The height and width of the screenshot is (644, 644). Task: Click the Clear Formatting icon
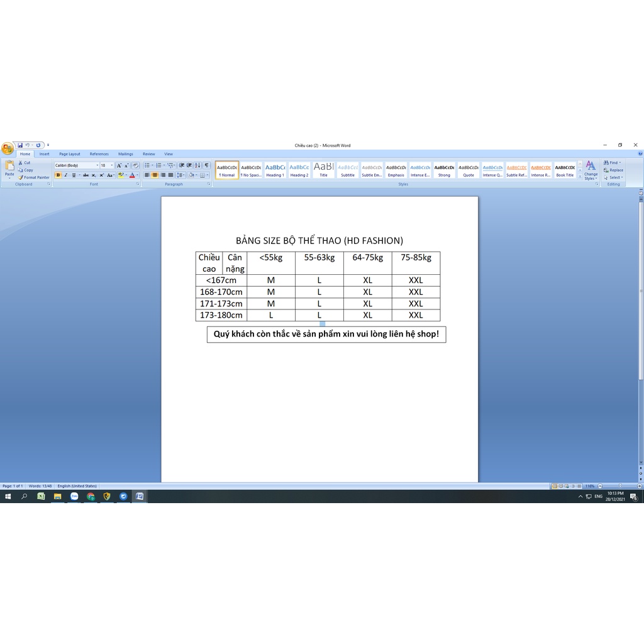[135, 165]
